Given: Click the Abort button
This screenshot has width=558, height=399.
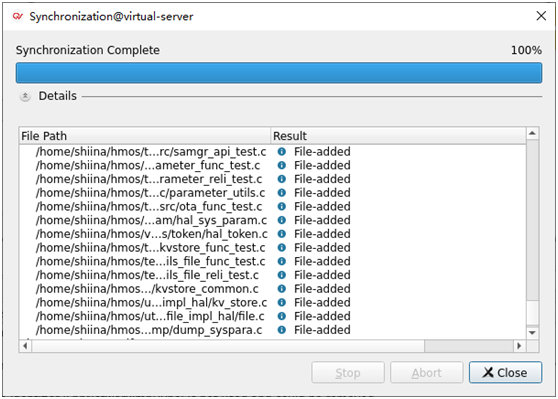Looking at the screenshot, I should click(x=427, y=372).
